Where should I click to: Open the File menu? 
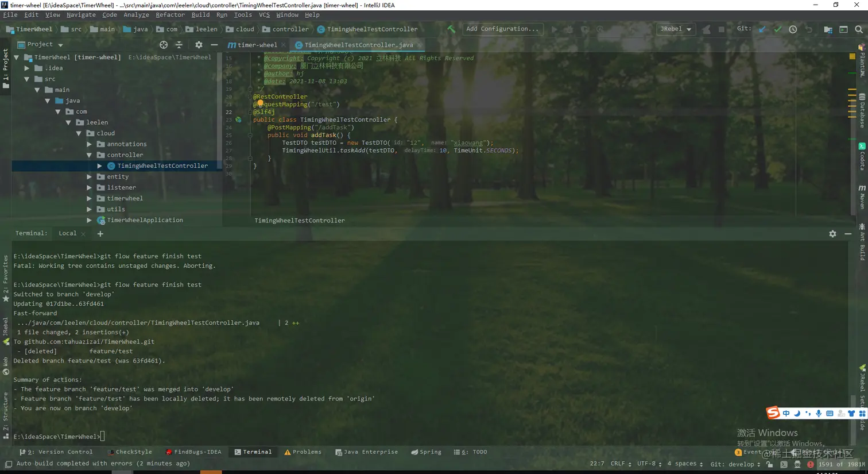coord(10,15)
